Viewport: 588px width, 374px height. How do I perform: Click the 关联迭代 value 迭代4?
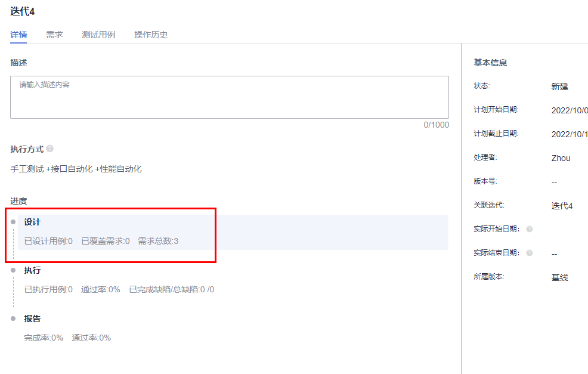click(x=562, y=206)
